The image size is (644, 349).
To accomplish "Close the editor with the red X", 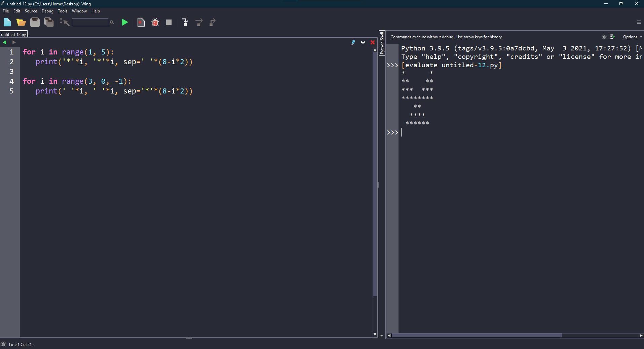I will click(x=373, y=42).
